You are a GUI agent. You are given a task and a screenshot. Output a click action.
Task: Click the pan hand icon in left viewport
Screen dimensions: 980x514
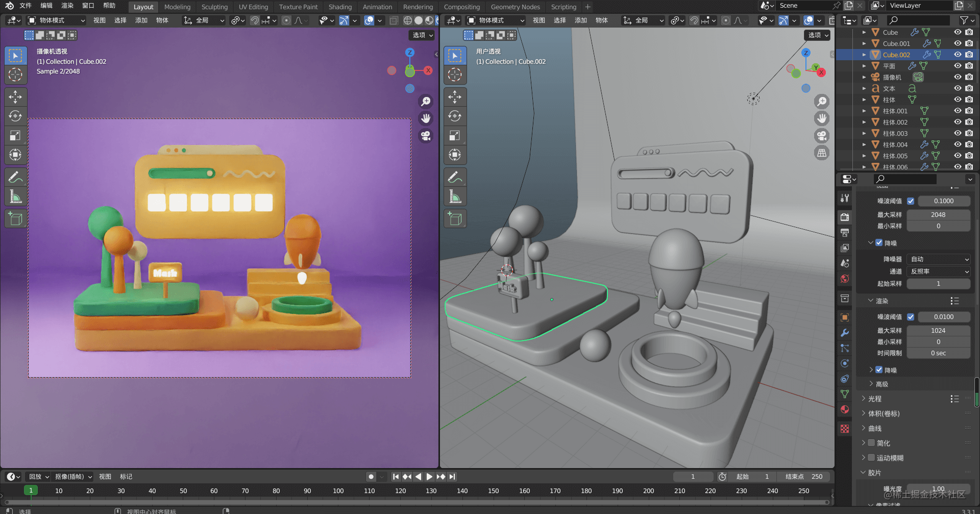pyautogui.click(x=426, y=118)
